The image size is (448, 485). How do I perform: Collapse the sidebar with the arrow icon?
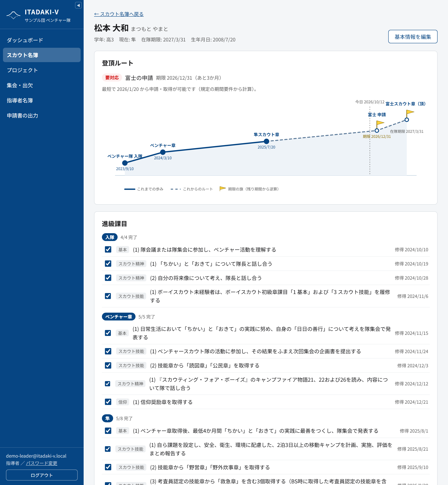click(x=78, y=5)
